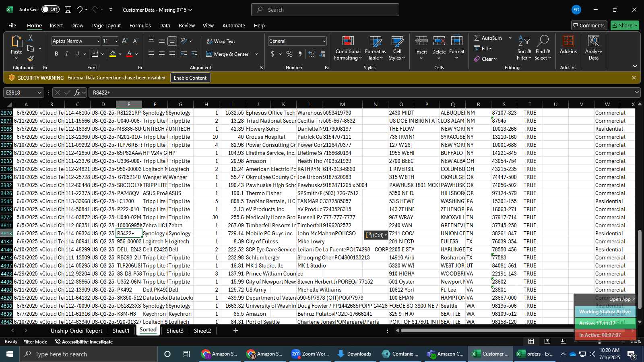Click Insert Function fx icon

[77, 93]
